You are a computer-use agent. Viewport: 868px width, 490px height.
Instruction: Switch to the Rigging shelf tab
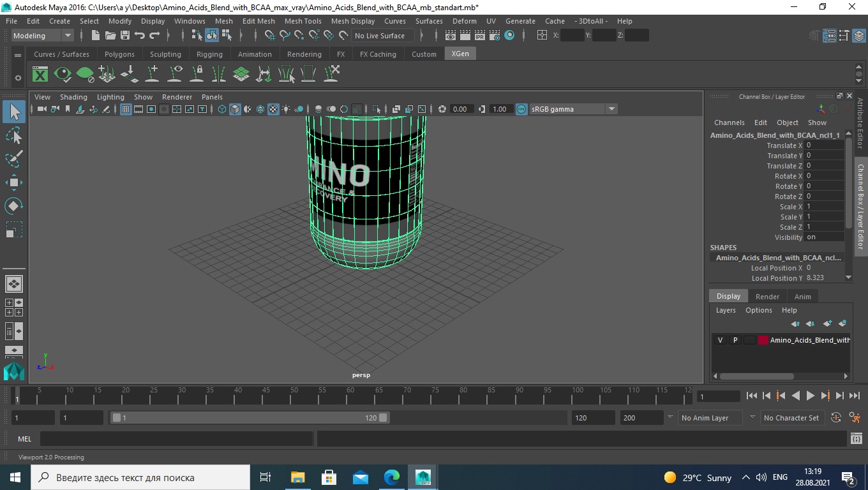(209, 54)
